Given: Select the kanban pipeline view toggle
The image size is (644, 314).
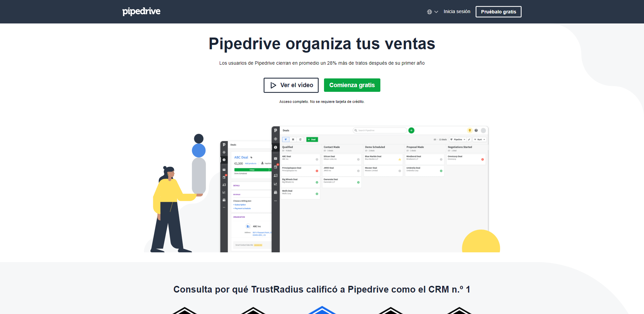Looking at the screenshot, I should (x=286, y=139).
